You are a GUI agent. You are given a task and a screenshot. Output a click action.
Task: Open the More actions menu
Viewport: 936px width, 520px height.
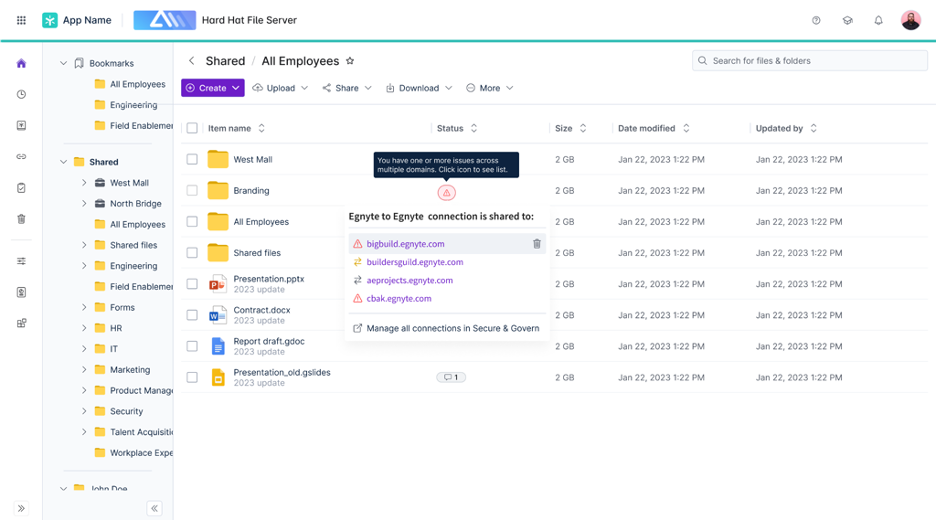pyautogui.click(x=489, y=88)
